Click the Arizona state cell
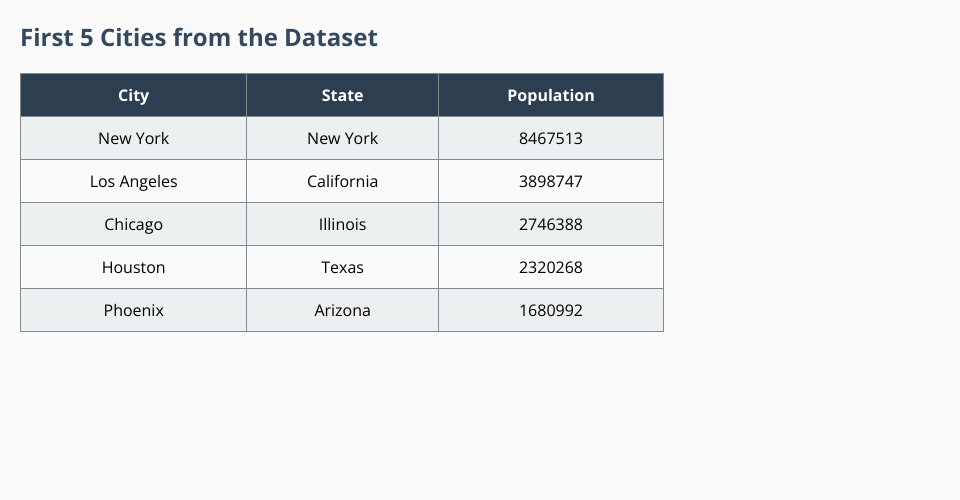960x500 pixels. 342,311
